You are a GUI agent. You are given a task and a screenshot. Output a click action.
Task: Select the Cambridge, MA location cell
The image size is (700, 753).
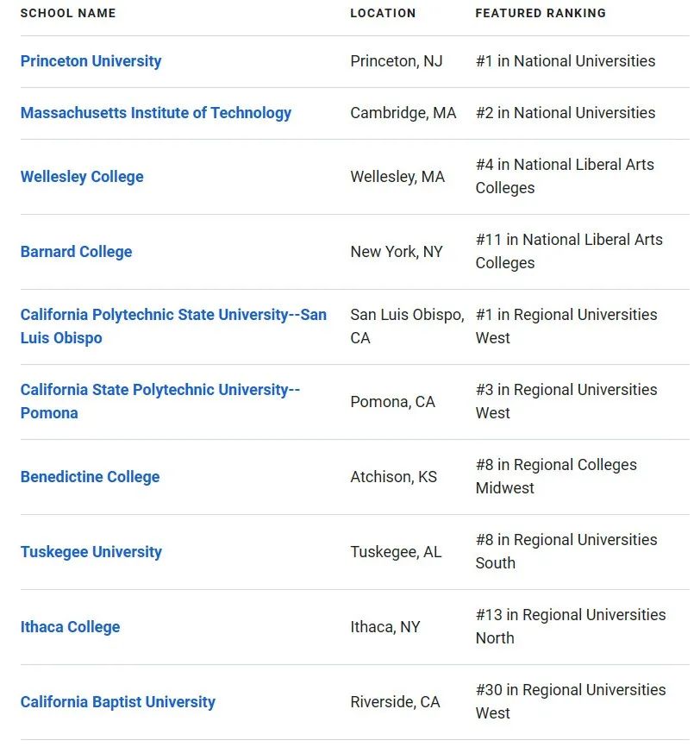click(x=403, y=113)
